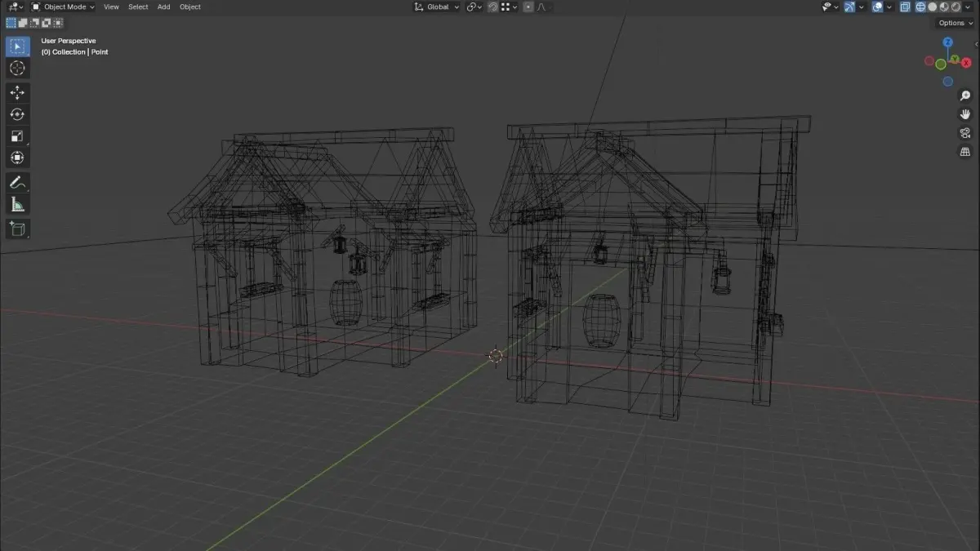Viewport: 980px width, 551px height.
Task: Open the Measure tool
Action: point(18,204)
